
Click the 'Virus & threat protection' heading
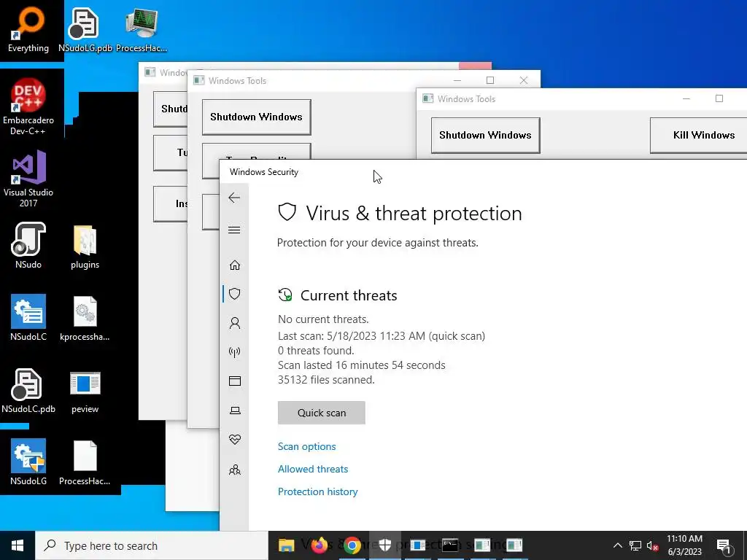coord(414,214)
